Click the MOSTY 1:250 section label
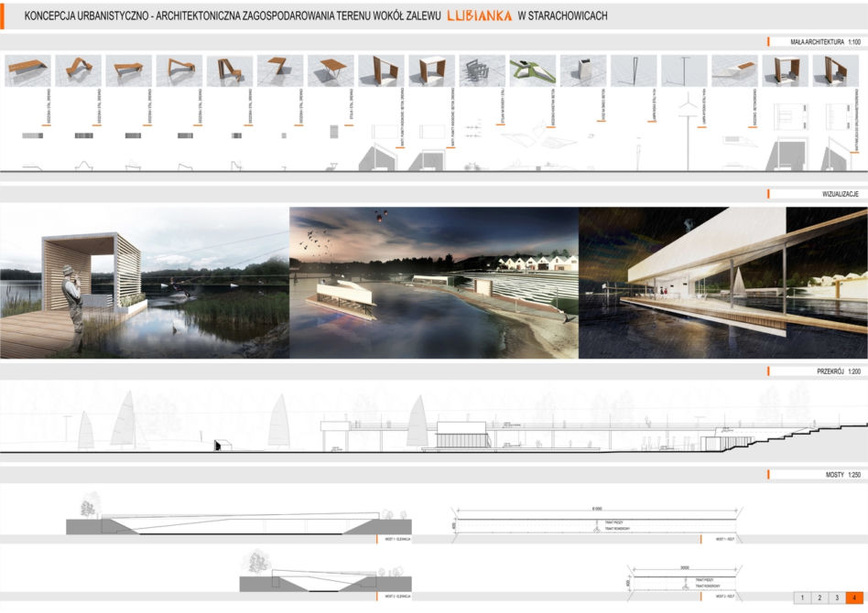Viewport: 868px width, 613px height. (843, 475)
